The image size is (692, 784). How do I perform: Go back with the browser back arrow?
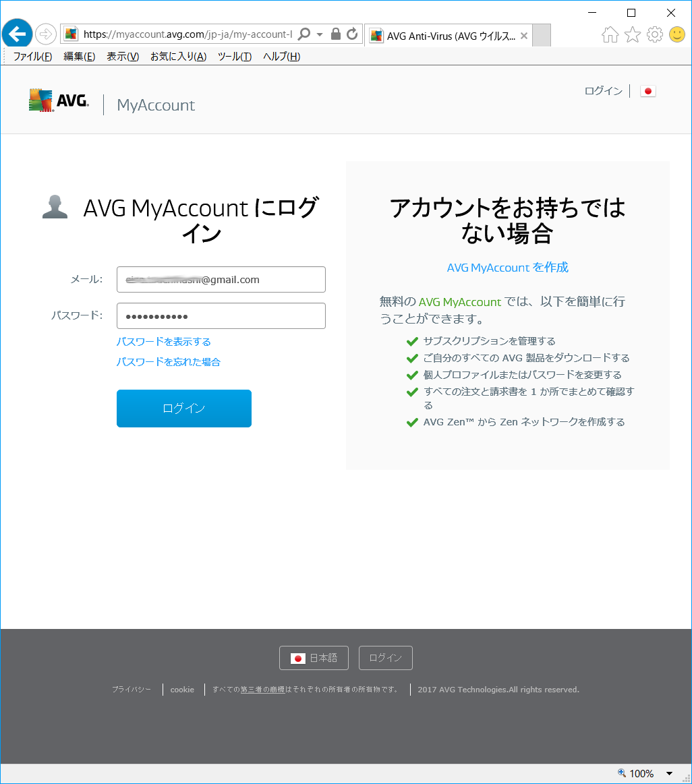coord(17,34)
